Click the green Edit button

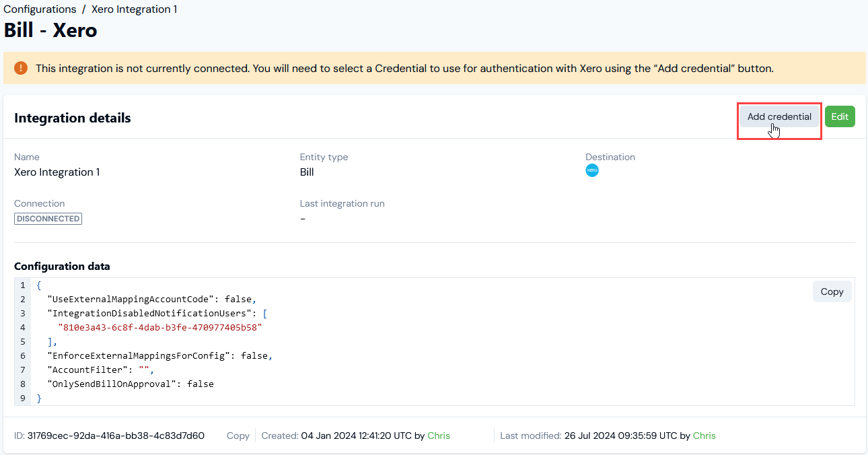point(840,116)
